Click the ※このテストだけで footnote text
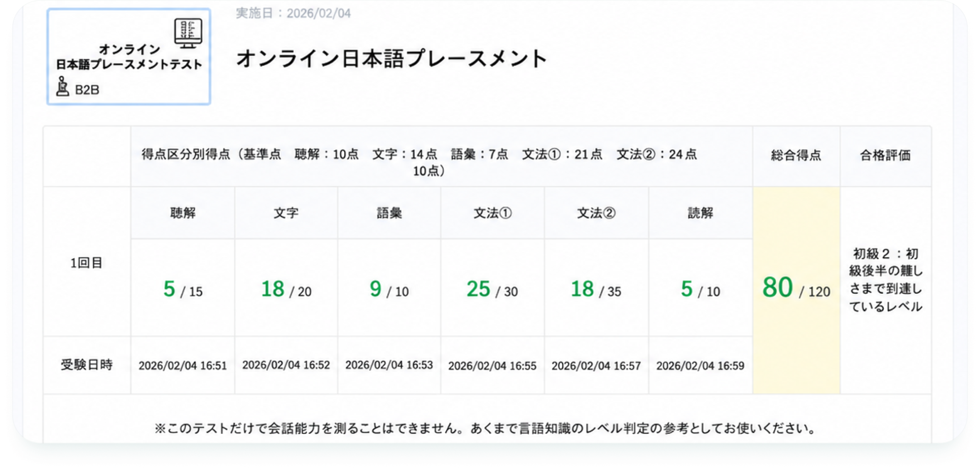The width and height of the screenshot is (980, 472). coord(485,428)
